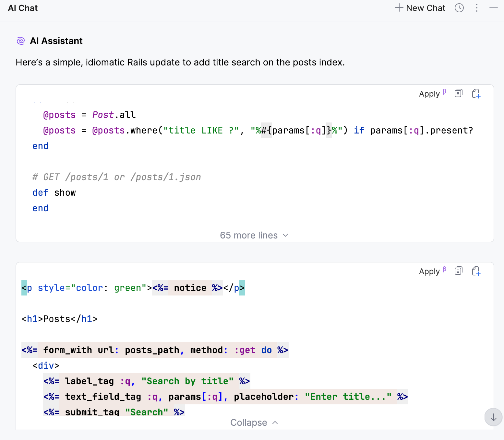Collapse the ERB view code block
The height and width of the screenshot is (440, 504).
254,423
